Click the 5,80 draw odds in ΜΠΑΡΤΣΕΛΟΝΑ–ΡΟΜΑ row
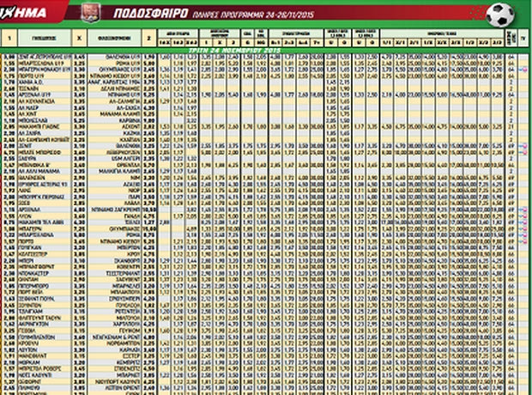532x395 pixels. pyautogui.click(x=79, y=235)
